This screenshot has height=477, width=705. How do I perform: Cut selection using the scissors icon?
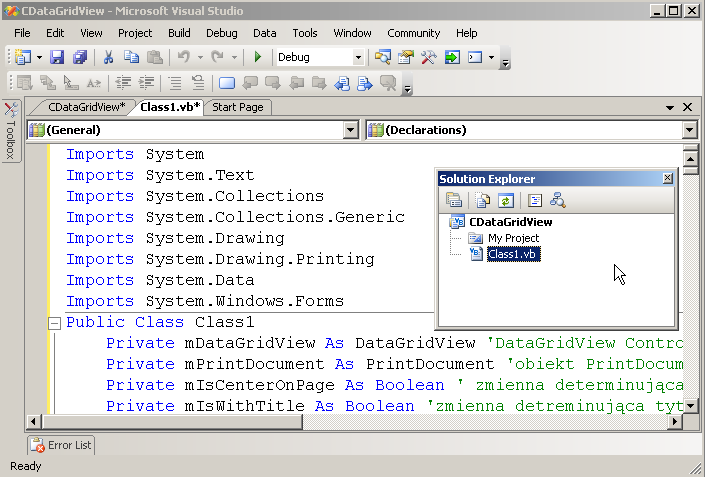pos(108,57)
